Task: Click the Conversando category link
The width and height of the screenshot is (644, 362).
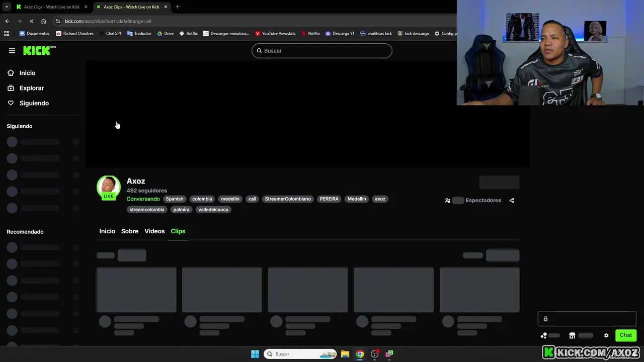Action: (x=143, y=199)
